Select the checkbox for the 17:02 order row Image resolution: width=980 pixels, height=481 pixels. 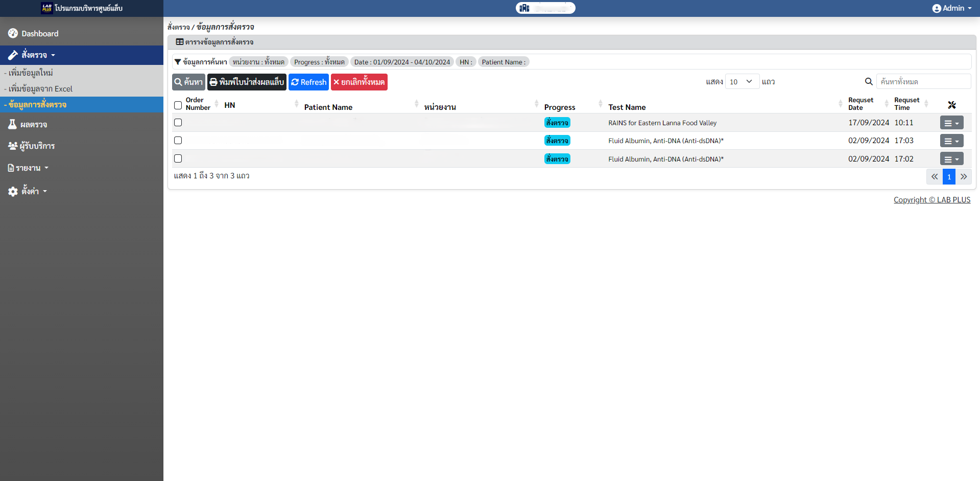[178, 159]
